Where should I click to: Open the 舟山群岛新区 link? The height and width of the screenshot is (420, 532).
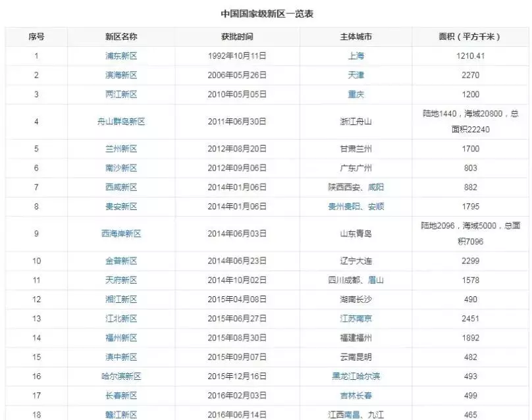click(x=121, y=122)
